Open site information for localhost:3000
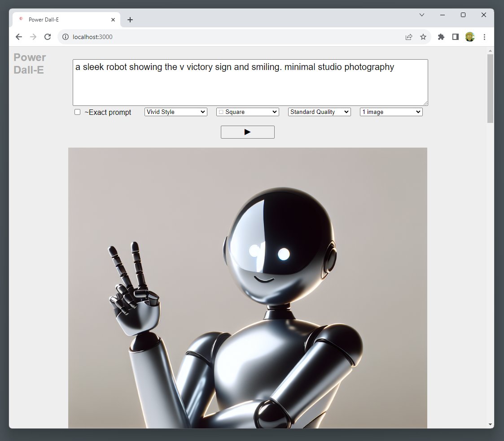 [66, 37]
